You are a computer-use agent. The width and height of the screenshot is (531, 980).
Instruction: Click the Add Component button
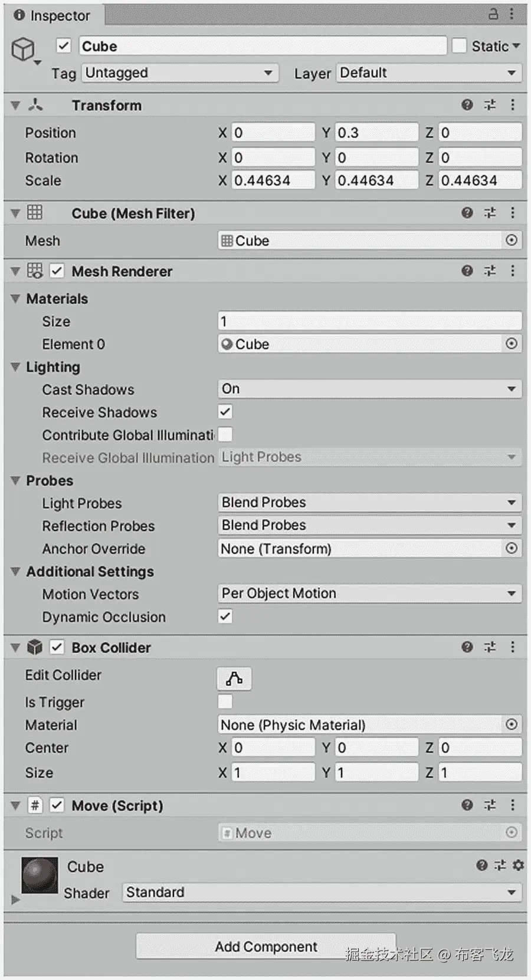(266, 946)
